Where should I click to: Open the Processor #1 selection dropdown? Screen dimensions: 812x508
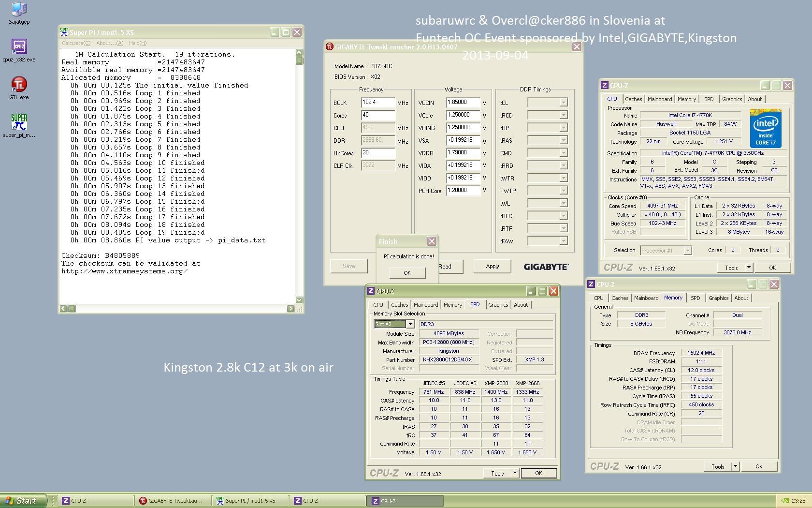(x=687, y=251)
